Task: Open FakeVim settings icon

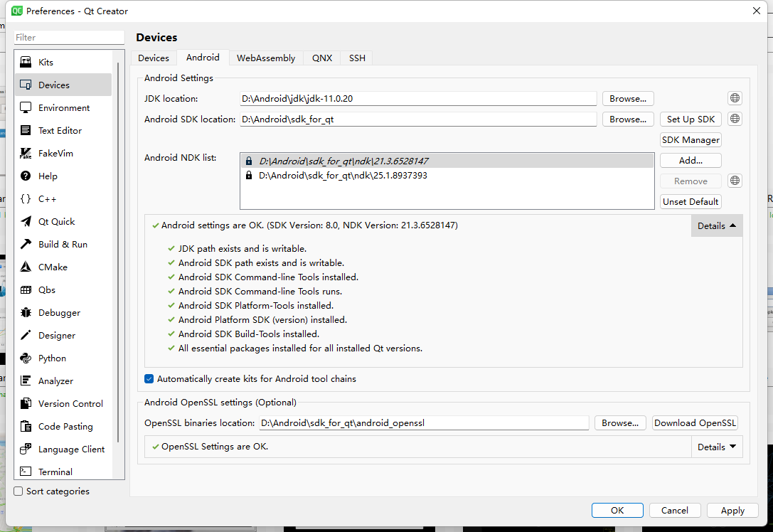Action: click(26, 154)
